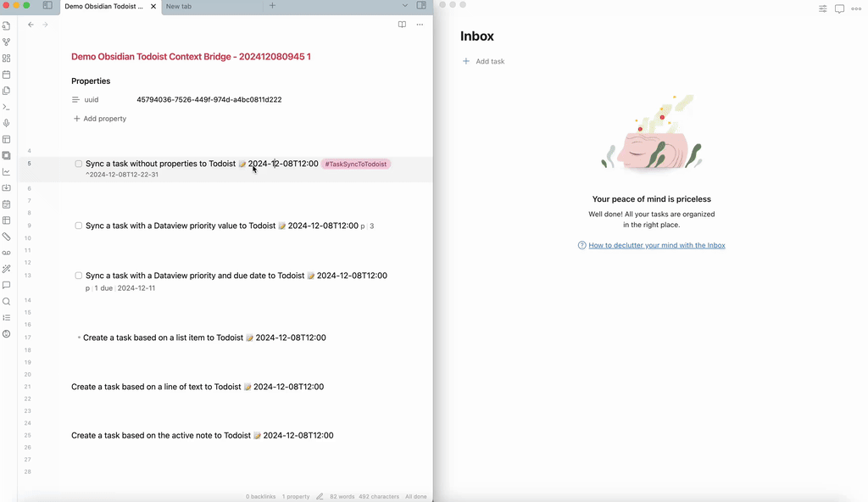Viewport: 868px width, 502px height.
Task: Click the layout panel icon below microphone
Action: click(7, 139)
